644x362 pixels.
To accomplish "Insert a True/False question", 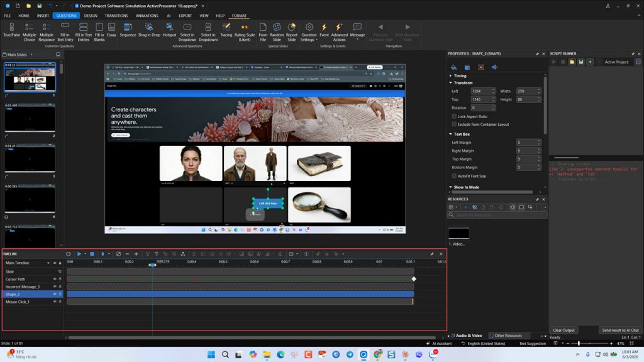I will (11, 31).
